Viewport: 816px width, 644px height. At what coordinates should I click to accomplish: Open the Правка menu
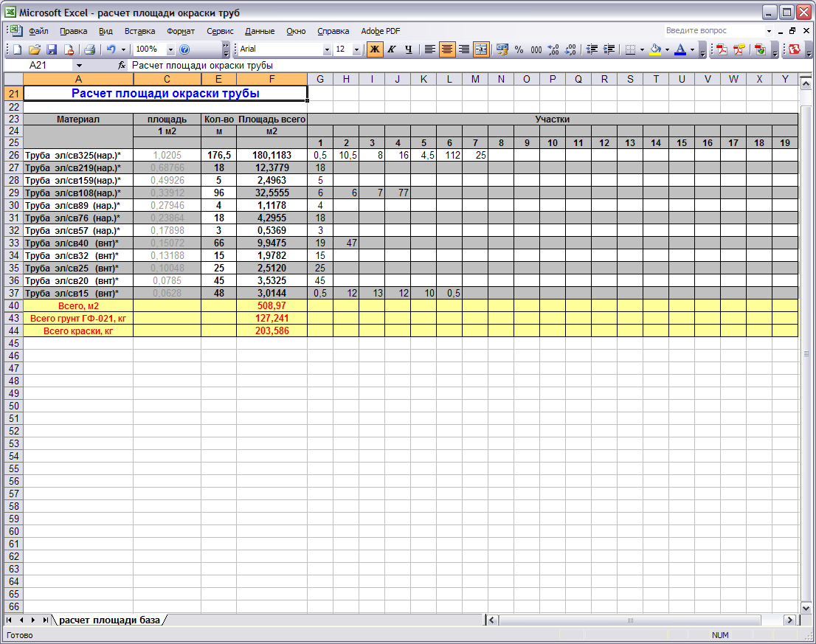(x=73, y=31)
